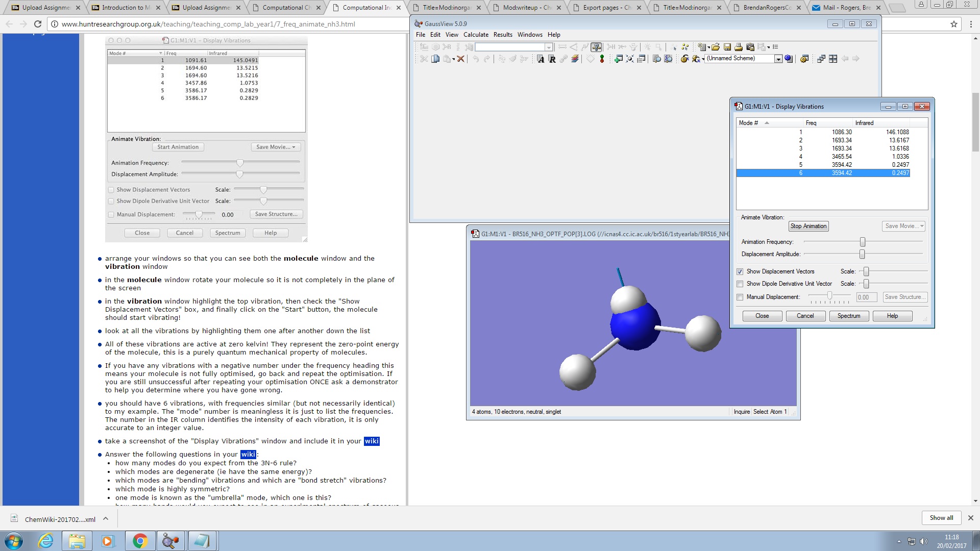Click the Mode # column sort arrow
Viewport: 980px width, 551px height.
click(767, 123)
